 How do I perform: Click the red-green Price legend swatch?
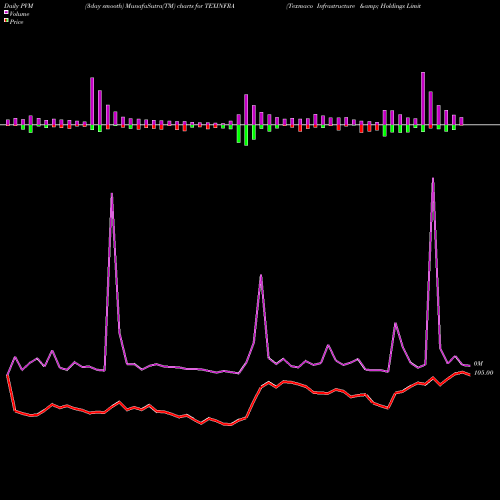[6, 21]
